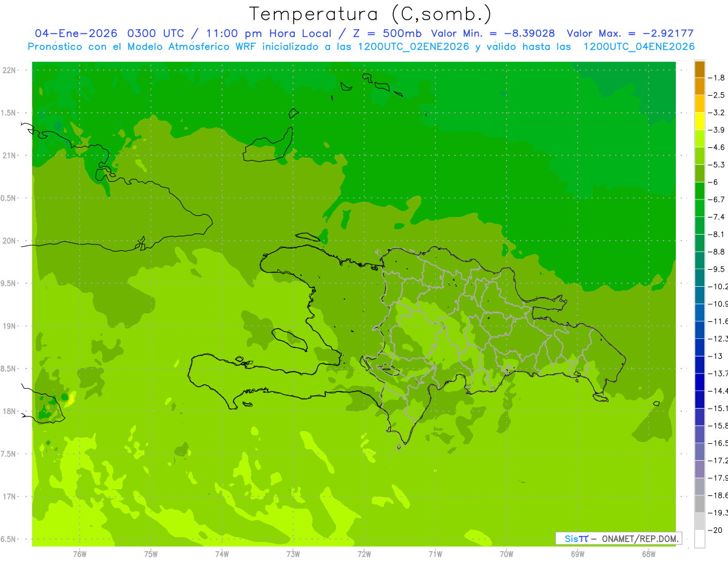Click the '-3.9' colorbar value
The image size is (728, 562).
pos(716,130)
